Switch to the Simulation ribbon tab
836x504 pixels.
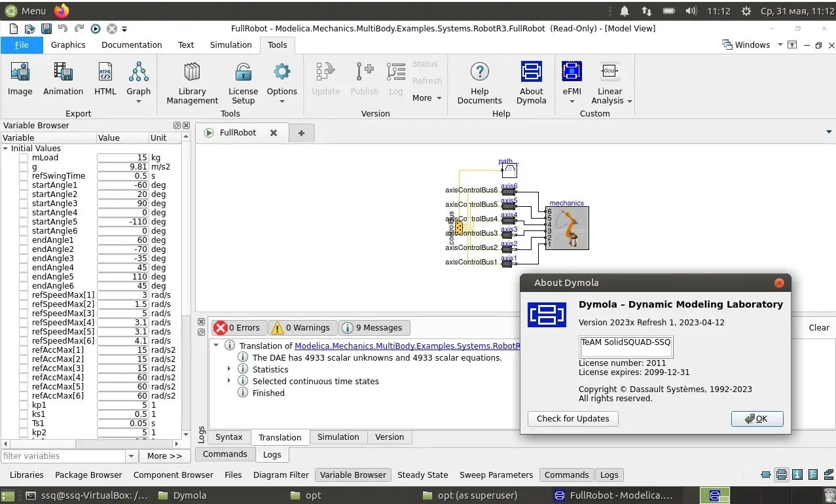click(231, 45)
